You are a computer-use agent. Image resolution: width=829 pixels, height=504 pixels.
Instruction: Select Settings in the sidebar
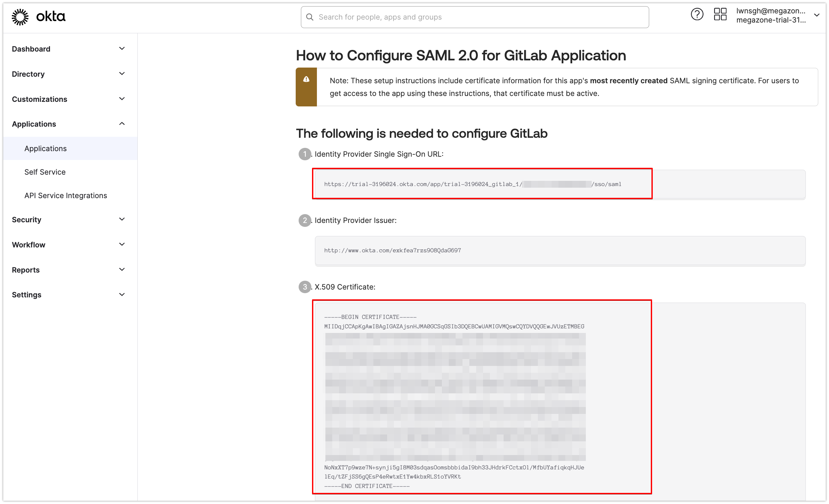(26, 295)
